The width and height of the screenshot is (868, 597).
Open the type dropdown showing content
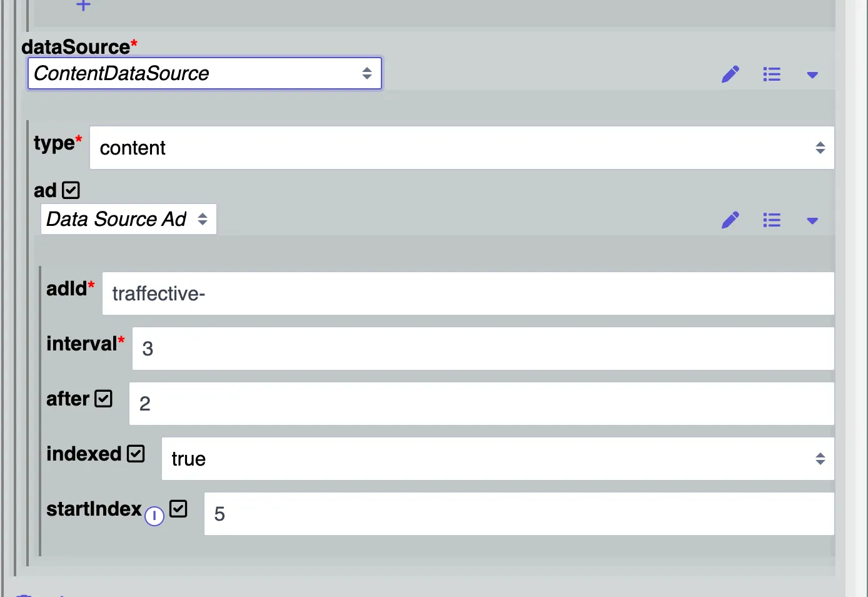point(462,148)
